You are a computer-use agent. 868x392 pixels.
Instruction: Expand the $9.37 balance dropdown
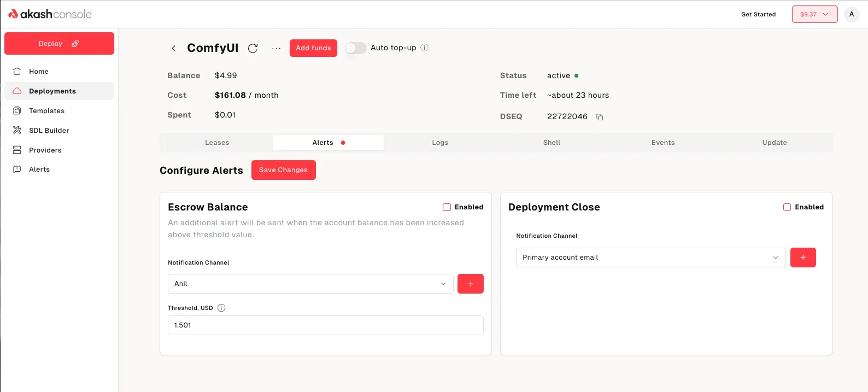[814, 14]
